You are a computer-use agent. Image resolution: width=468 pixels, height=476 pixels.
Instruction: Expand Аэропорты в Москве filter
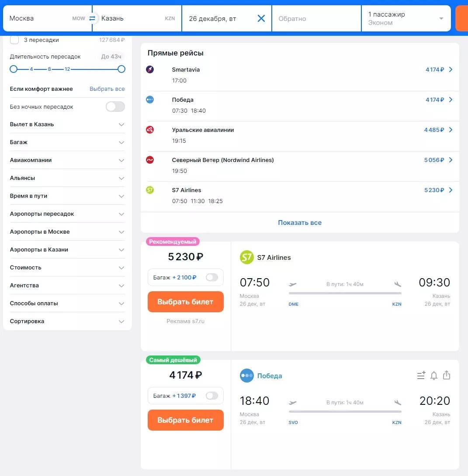click(67, 231)
